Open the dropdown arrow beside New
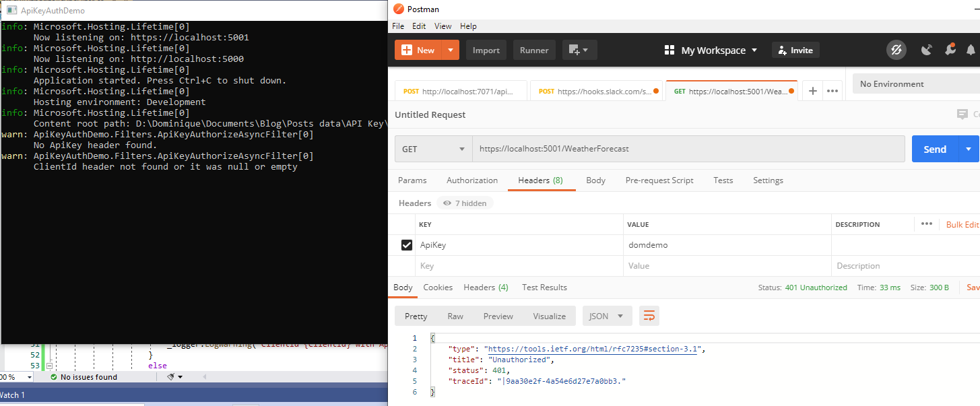This screenshot has height=406, width=980. [451, 50]
